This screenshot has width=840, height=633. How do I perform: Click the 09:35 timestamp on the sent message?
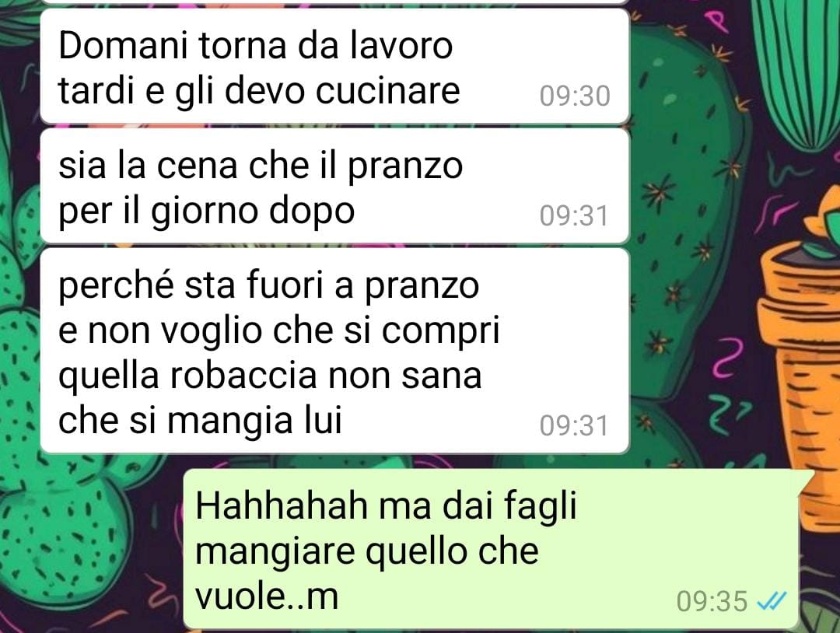pyautogui.click(x=712, y=601)
